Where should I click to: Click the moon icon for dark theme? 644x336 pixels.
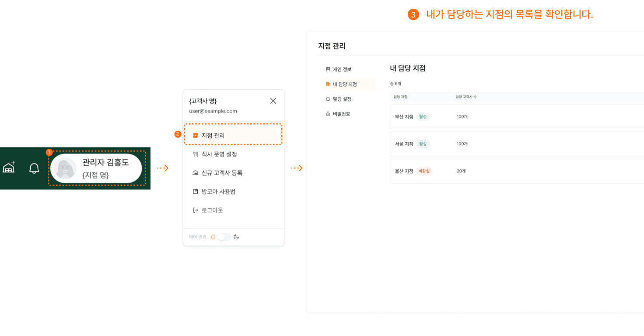click(236, 237)
